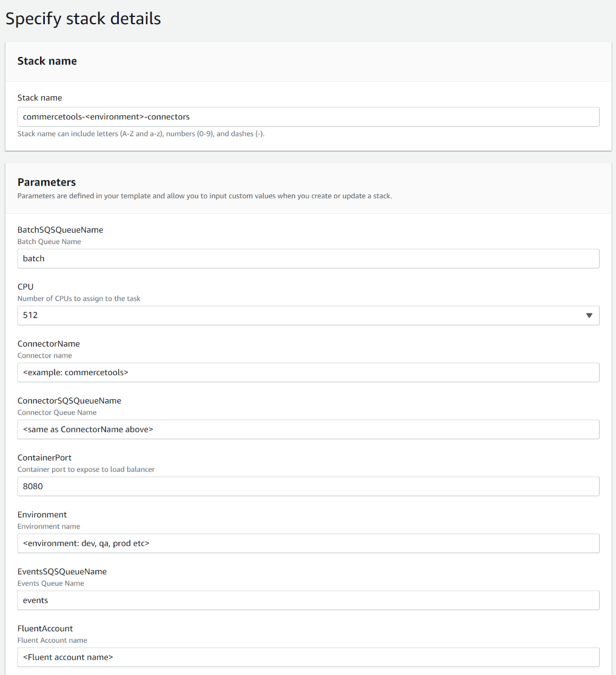
Task: Click into the ConnectorSQSQueueName input box
Action: (x=308, y=430)
